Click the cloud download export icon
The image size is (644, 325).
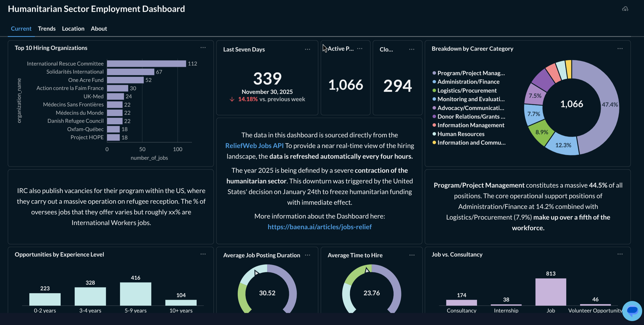pyautogui.click(x=626, y=9)
